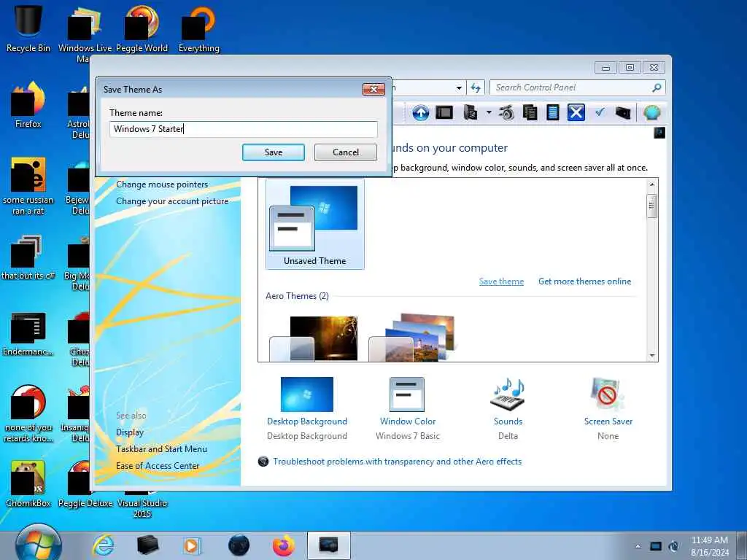Screen dimensions: 747x560
Task: Click the monitor icon in the system tray
Action: [656, 546]
